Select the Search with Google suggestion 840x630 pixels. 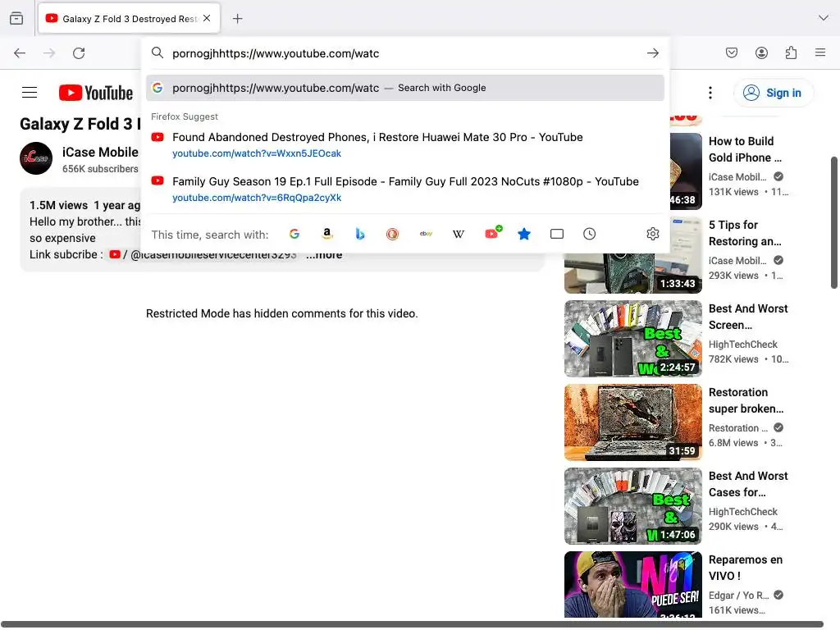coord(405,88)
